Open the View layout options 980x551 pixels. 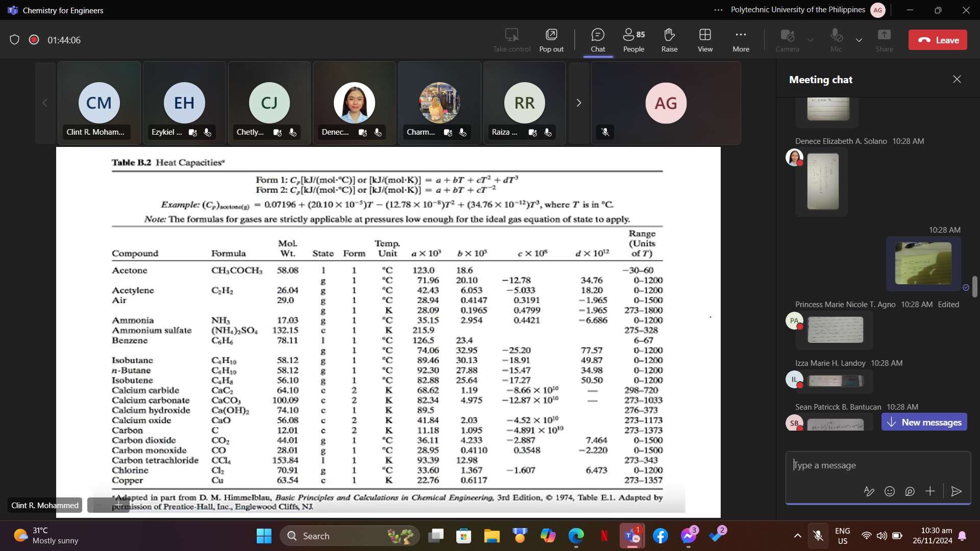click(705, 40)
